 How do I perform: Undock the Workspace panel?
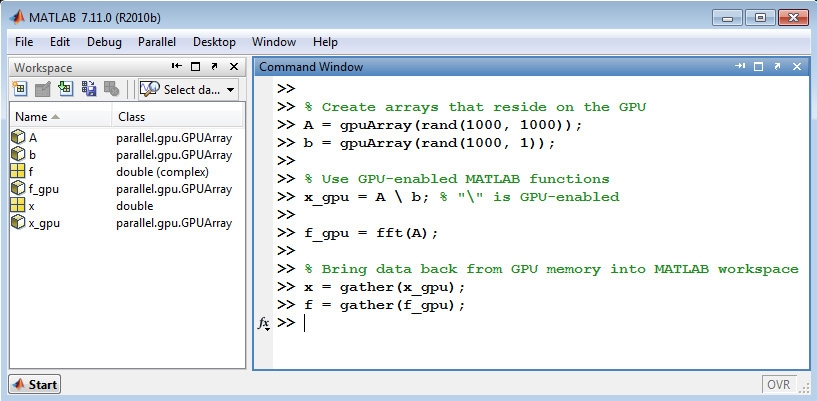tap(214, 67)
